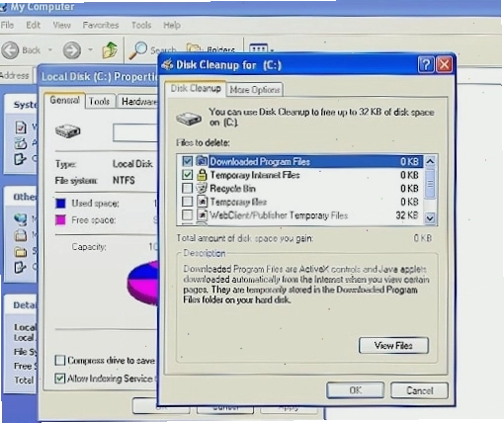The width and height of the screenshot is (504, 423).
Task: Click the Back arrow icon in My Computer
Action: point(10,50)
